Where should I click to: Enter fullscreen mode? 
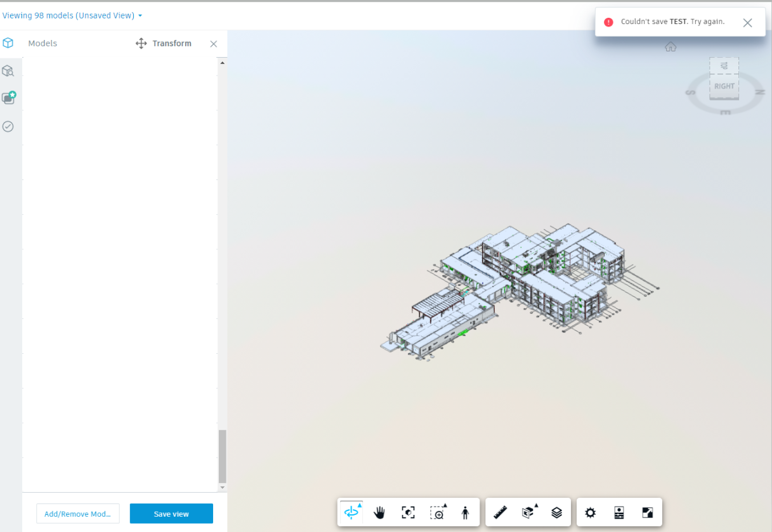pyautogui.click(x=647, y=512)
